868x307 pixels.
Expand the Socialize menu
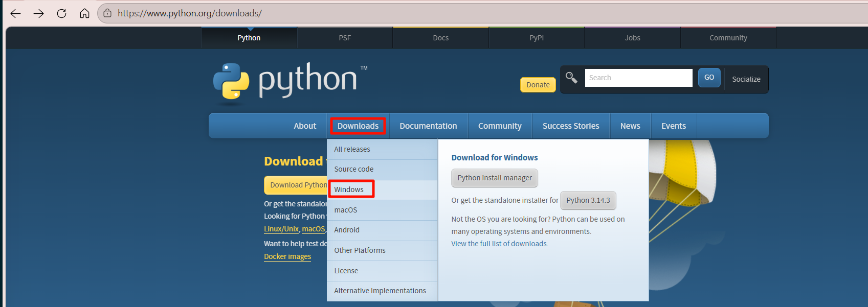[x=746, y=79]
